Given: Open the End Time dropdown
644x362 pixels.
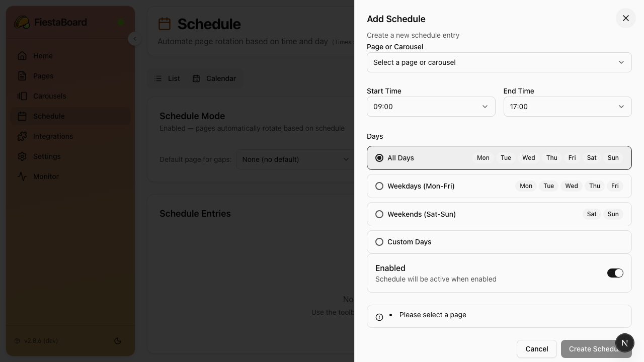Looking at the screenshot, I should click(568, 107).
